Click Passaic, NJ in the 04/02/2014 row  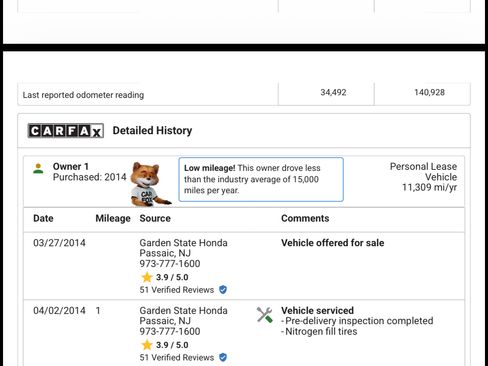click(165, 321)
